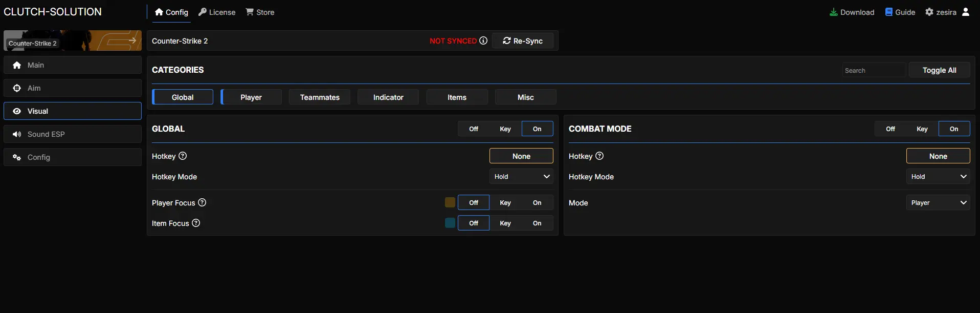Viewport: 980px width, 313px height.
Task: Click the Download icon in header
Action: [834, 12]
